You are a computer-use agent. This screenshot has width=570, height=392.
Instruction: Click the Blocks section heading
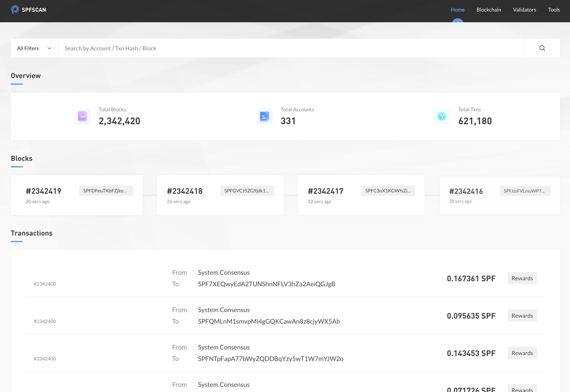22,158
